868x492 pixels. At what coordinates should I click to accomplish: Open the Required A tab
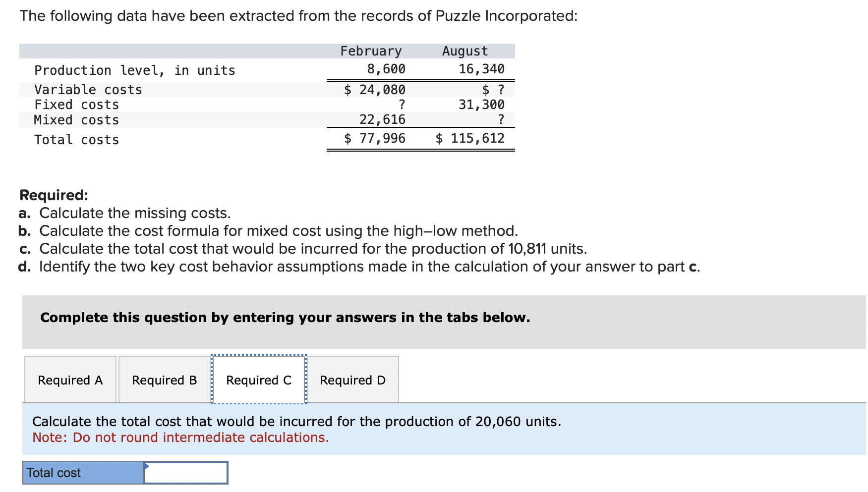70,380
